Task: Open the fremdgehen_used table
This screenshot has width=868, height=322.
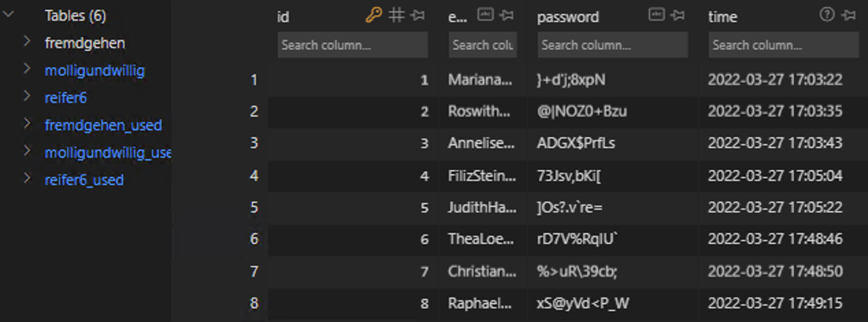Action: pos(103,125)
